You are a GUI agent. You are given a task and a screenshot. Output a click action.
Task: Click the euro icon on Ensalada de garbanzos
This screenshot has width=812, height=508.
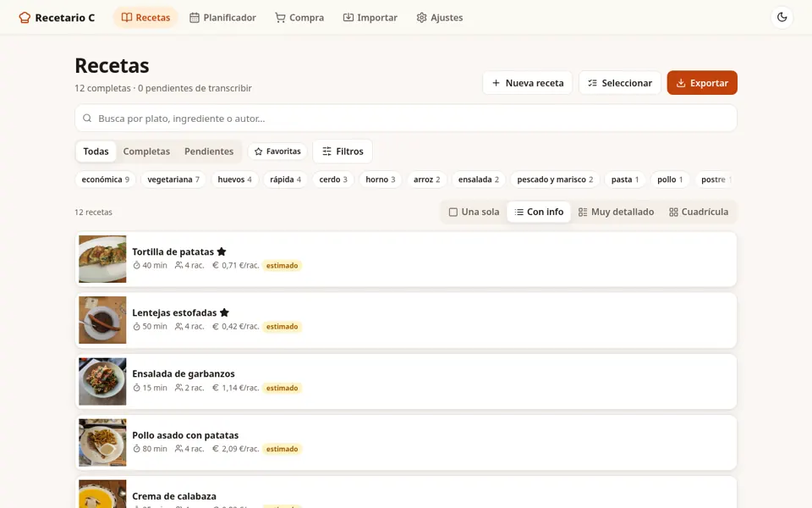point(216,388)
